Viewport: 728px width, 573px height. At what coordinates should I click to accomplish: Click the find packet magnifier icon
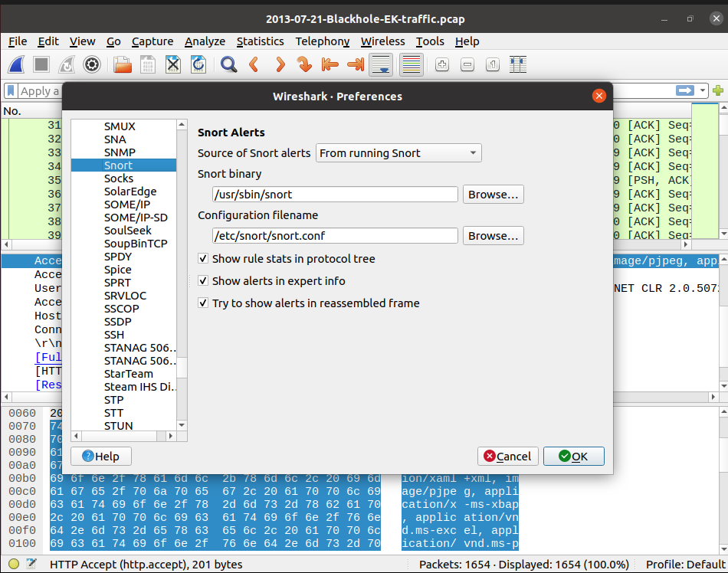point(228,64)
